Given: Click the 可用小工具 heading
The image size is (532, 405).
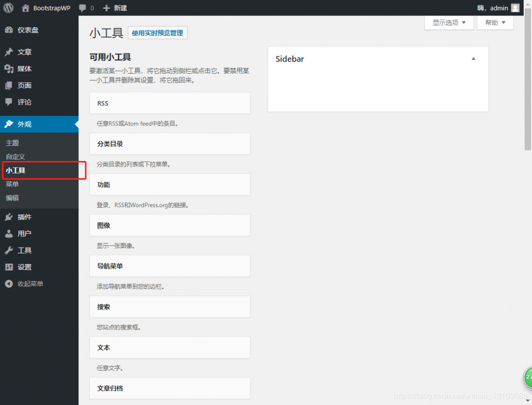Looking at the screenshot, I should (110, 57).
